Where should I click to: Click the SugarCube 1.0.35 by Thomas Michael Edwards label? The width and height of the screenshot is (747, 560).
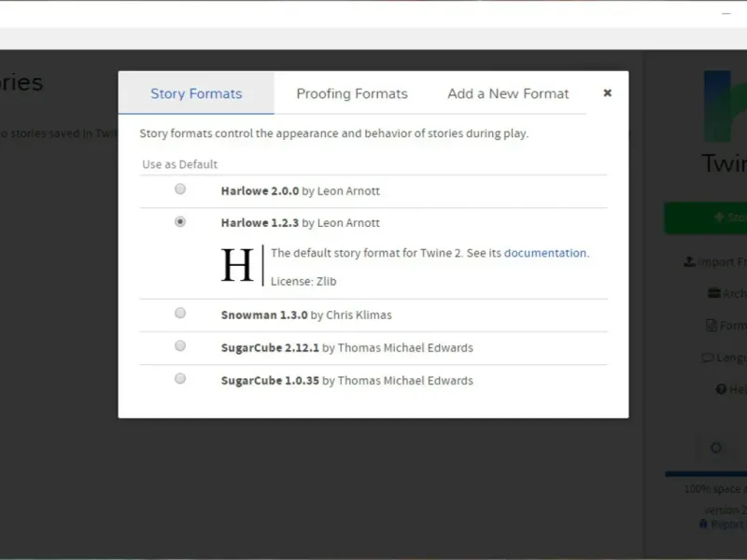pos(346,381)
